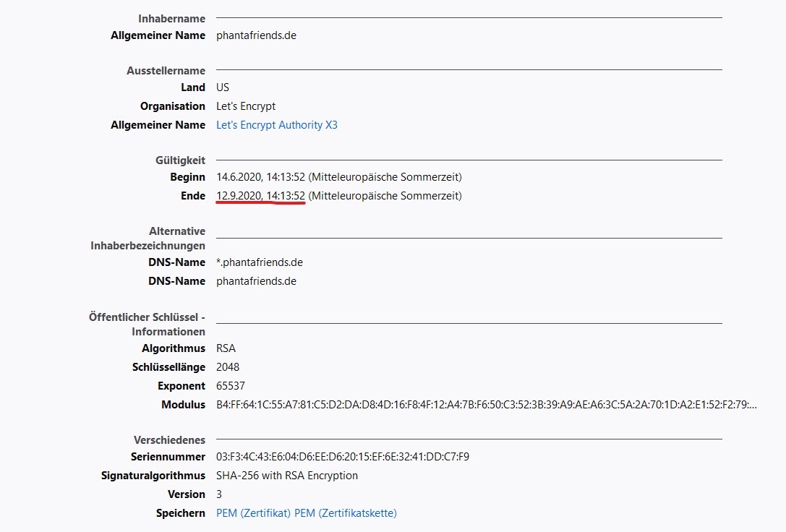Click the Öffentlicher Schlüssel - Informationen heading
786x532 pixels.
[x=147, y=325]
